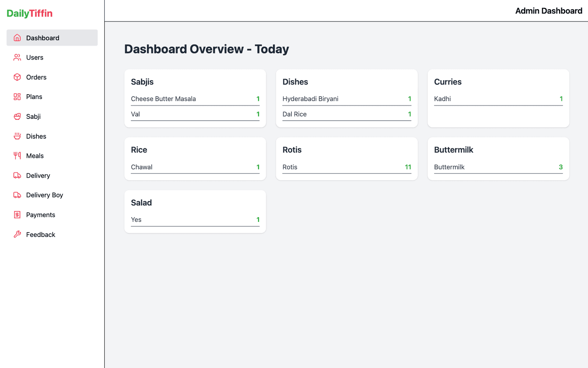Image resolution: width=588 pixels, height=368 pixels.
Task: Navigate to Plans
Action: click(52, 97)
